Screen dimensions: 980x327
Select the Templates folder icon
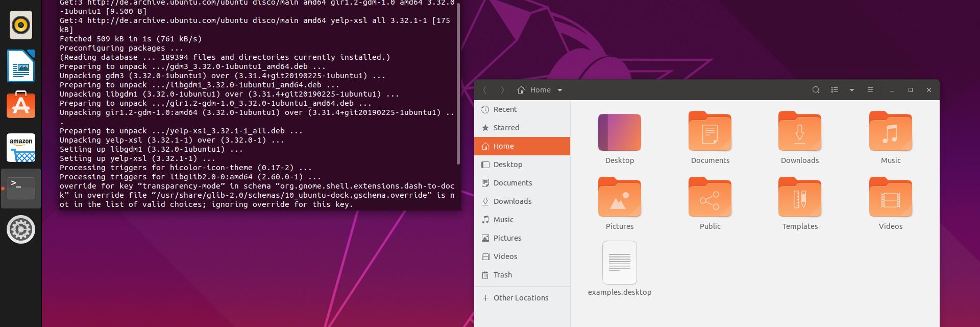pos(800,197)
